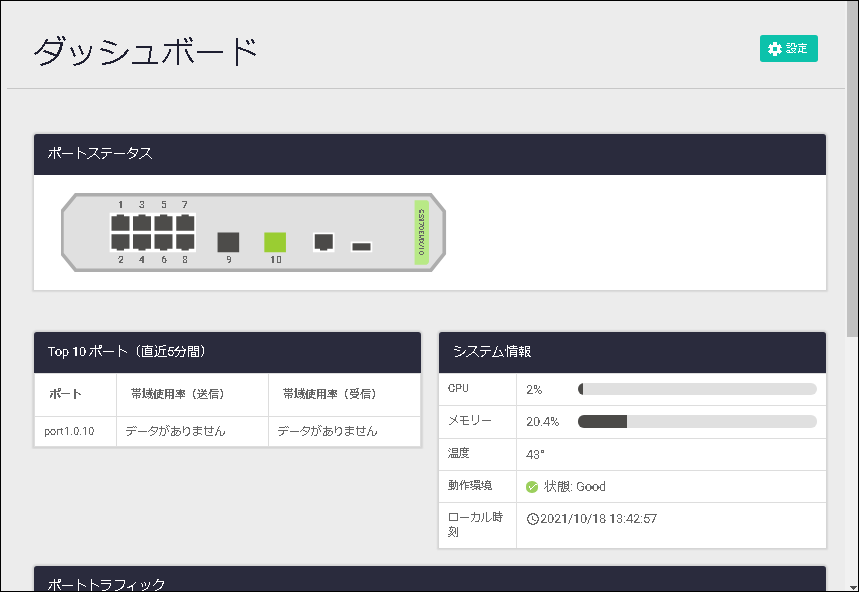Click the CPU usage progress bar

[697, 389]
